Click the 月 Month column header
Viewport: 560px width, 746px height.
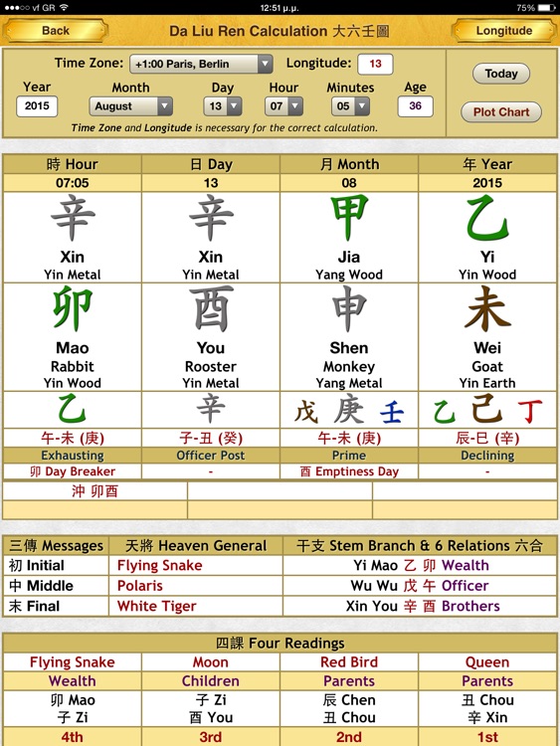click(x=349, y=164)
